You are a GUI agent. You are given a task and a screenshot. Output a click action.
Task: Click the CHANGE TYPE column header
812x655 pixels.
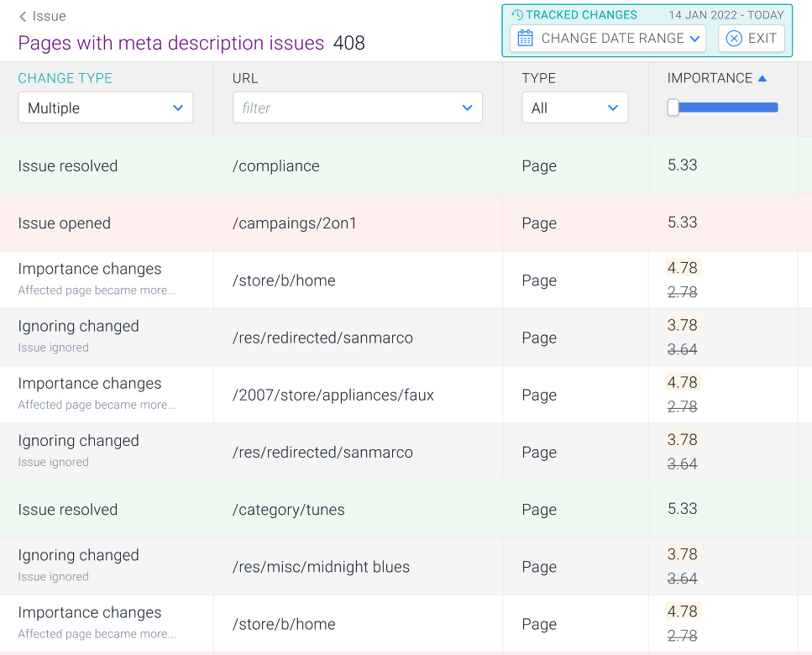coord(65,78)
